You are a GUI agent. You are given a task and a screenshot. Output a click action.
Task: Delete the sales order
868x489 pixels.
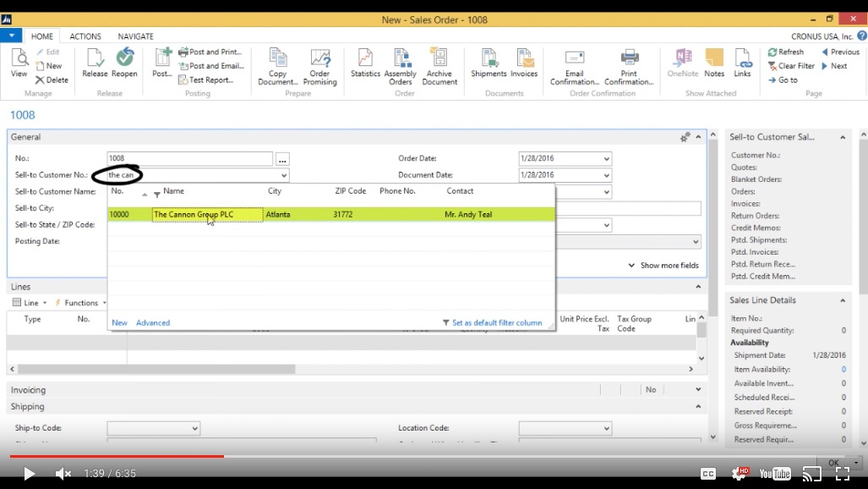pos(52,80)
